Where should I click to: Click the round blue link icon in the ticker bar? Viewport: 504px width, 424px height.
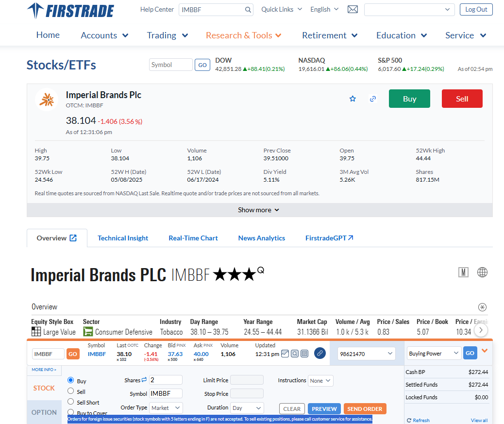(320, 353)
